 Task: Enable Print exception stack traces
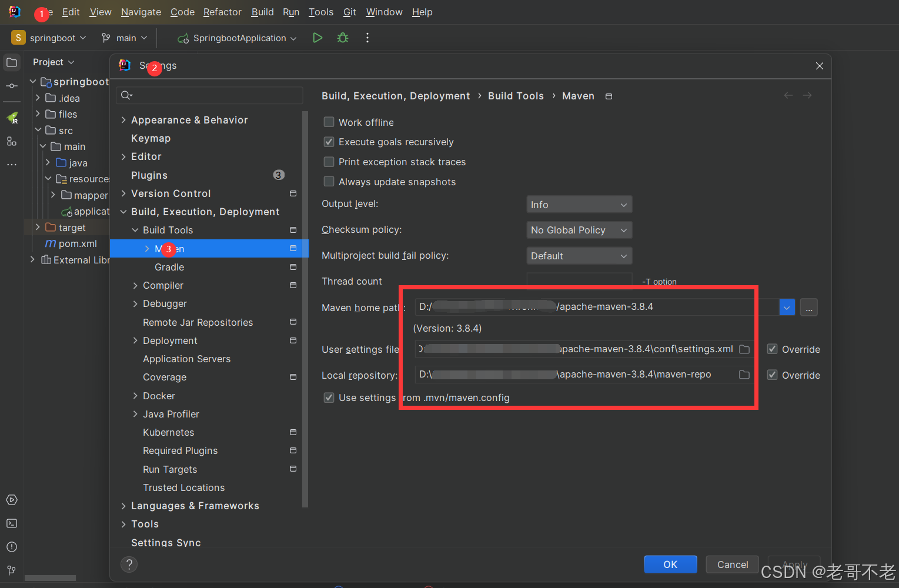click(329, 162)
